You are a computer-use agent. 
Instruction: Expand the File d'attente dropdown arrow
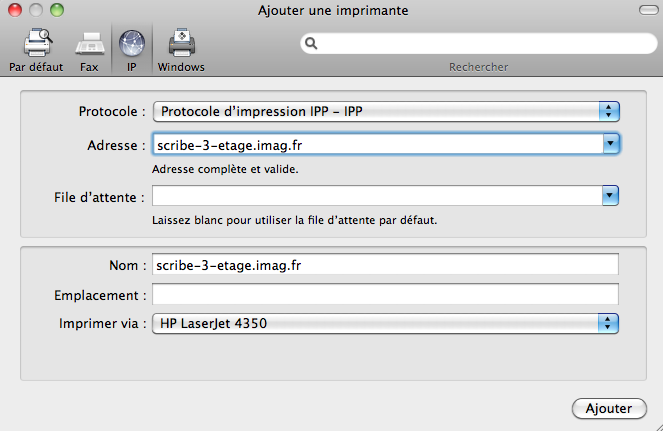[610, 196]
